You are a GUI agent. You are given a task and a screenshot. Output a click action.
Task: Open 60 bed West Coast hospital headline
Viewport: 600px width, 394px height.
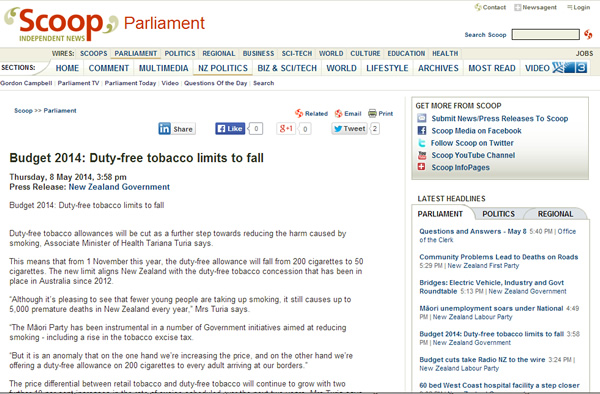[x=499, y=385]
